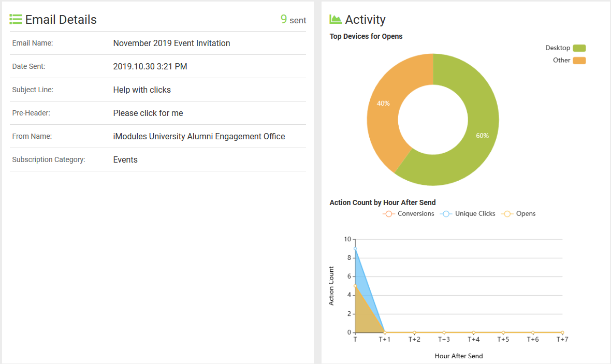Click the From Name sender value
The image size is (611, 364).
[199, 137]
